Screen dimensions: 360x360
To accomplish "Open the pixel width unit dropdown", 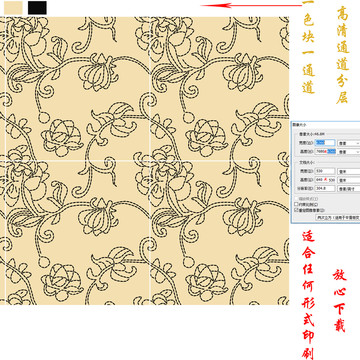I will (x=349, y=143).
